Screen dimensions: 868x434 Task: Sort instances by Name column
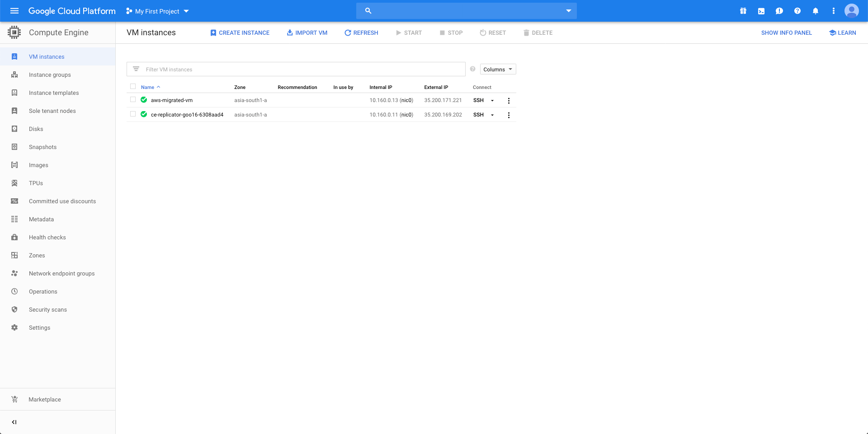click(151, 87)
